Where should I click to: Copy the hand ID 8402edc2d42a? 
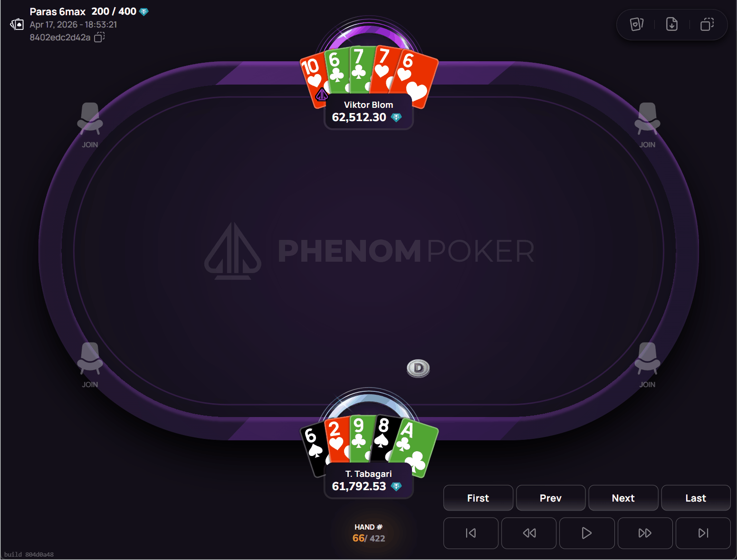click(99, 37)
